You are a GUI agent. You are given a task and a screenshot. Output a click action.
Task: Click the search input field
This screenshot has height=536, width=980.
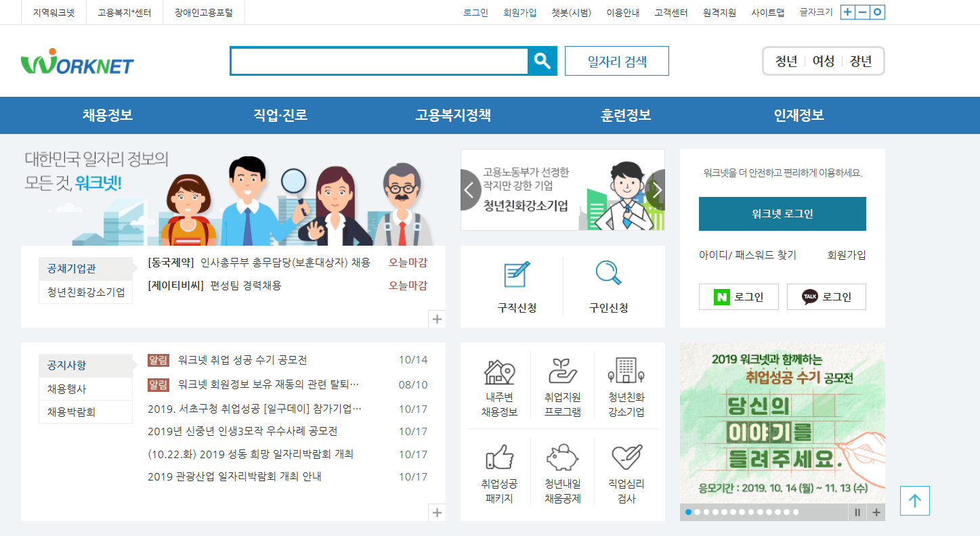pyautogui.click(x=379, y=61)
